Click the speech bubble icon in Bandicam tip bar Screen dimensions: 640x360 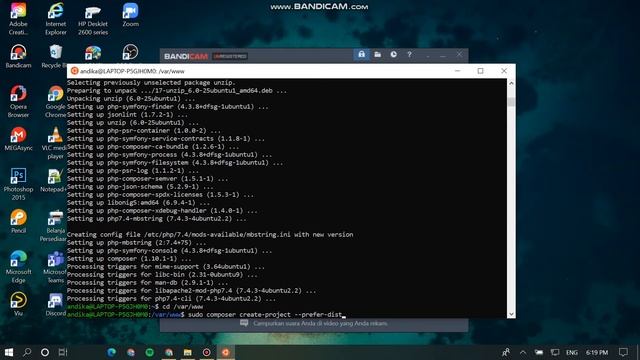(x=244, y=323)
